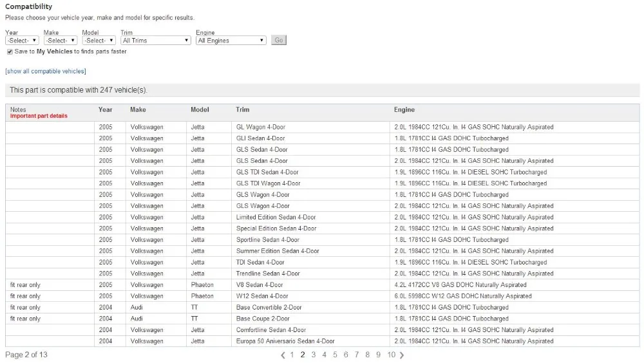Click Phaeton model in V8 Sedan row
The height and width of the screenshot is (363, 644).
tap(202, 285)
